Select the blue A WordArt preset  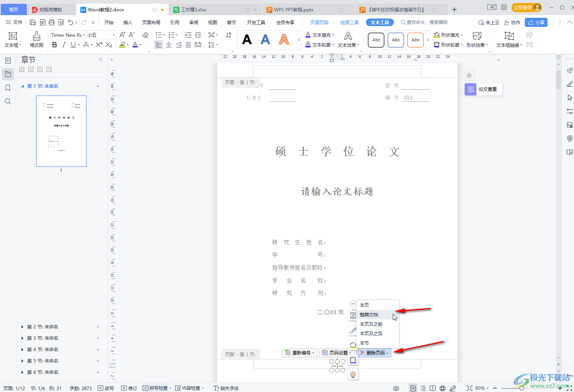point(266,39)
